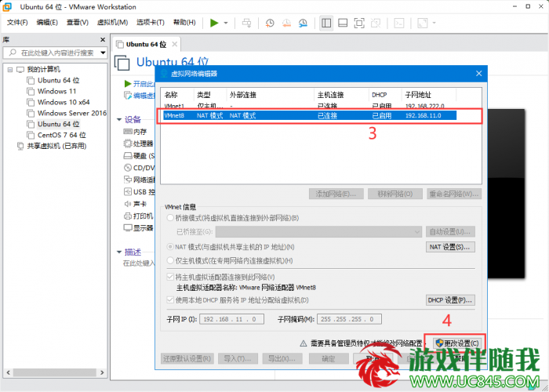Toggle the library sidebar view icon
Image resolution: width=549 pixels, height=392 pixels.
pyautogui.click(x=326, y=23)
